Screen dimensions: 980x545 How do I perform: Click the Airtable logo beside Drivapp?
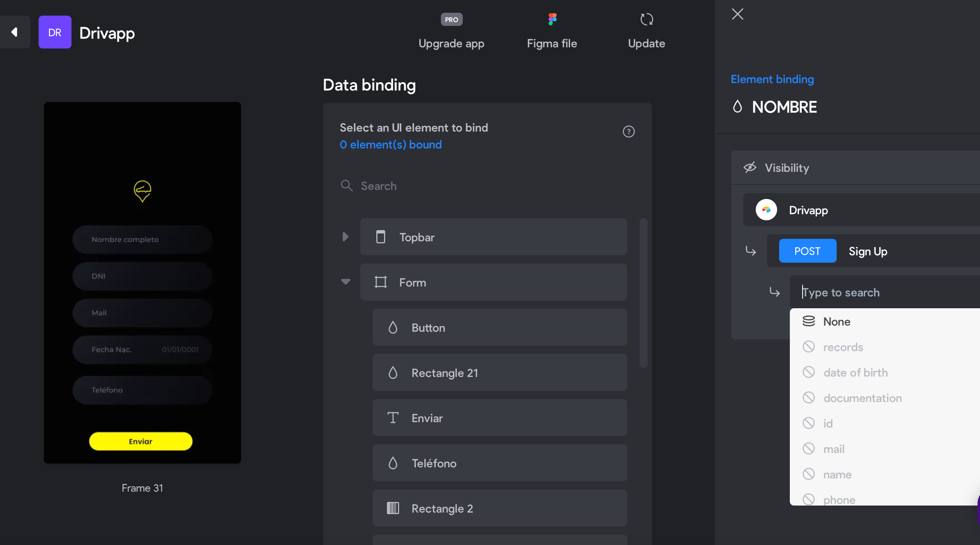tap(766, 210)
